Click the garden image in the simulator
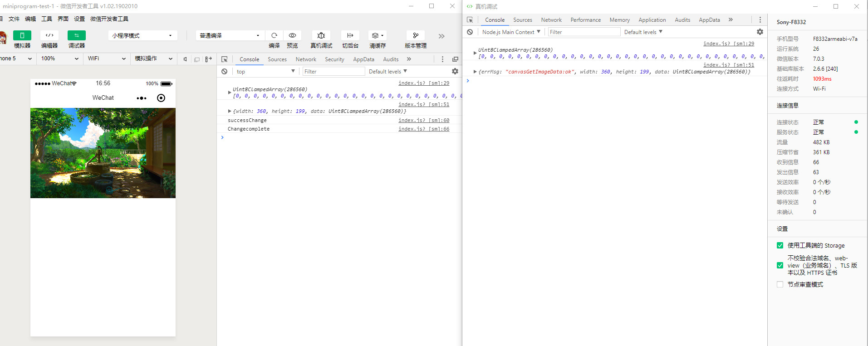Viewport: 868px width, 346px height. pos(103,153)
